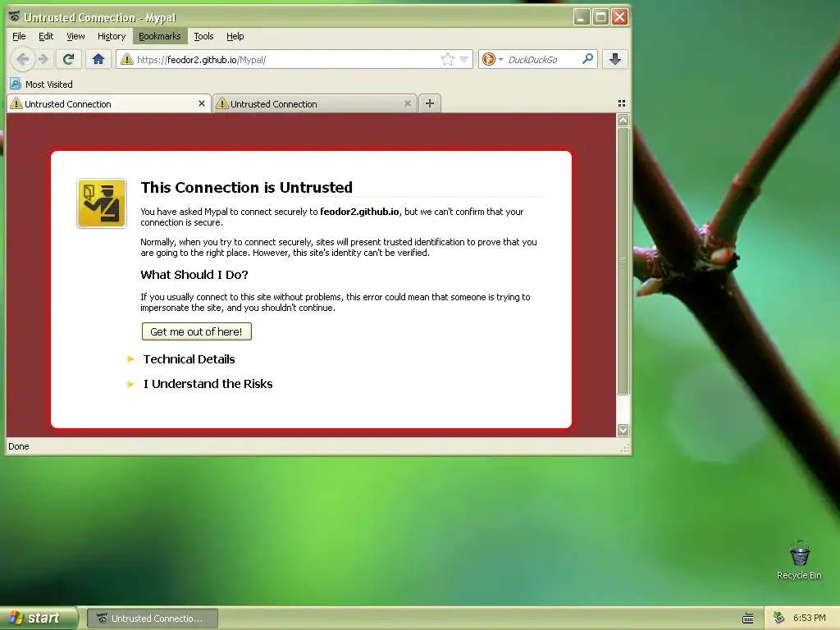
Task: Click the What Should I Do? heading
Action: (194, 275)
